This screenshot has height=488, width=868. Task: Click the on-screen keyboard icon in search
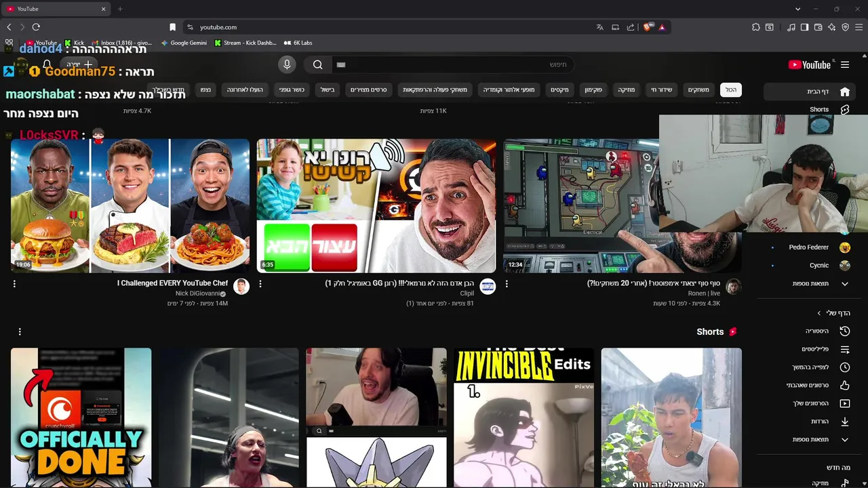coord(341,64)
